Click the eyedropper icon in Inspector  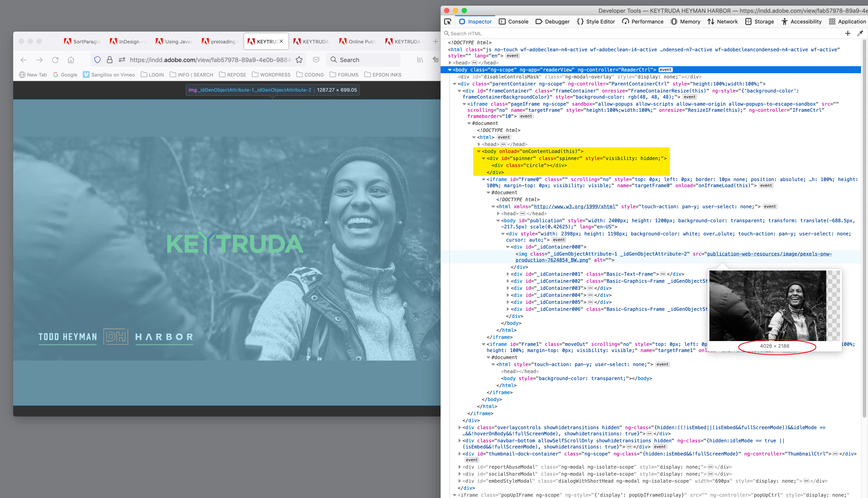[x=860, y=33]
